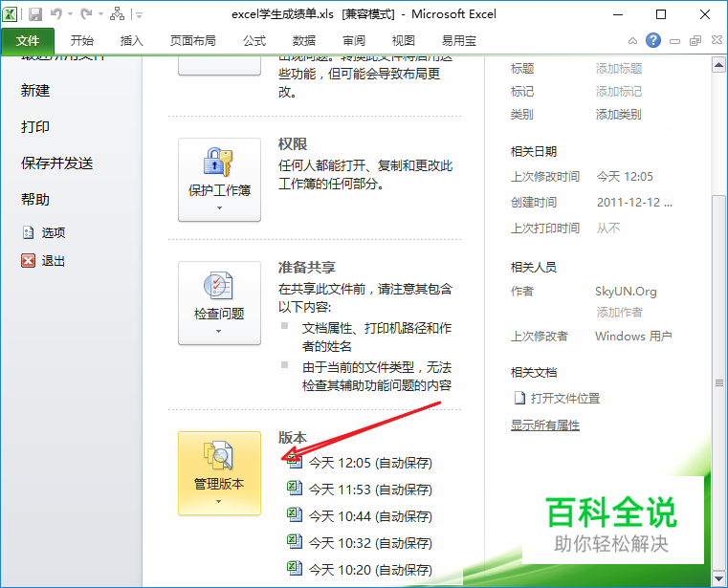
Task: Click the Redo arrow icon
Action: (86, 14)
